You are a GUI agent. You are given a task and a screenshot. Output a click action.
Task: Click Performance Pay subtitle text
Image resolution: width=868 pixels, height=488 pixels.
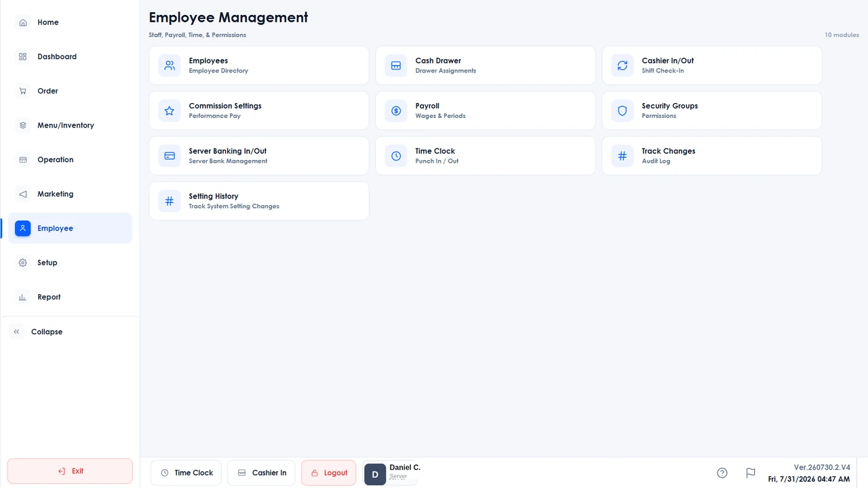[214, 116]
